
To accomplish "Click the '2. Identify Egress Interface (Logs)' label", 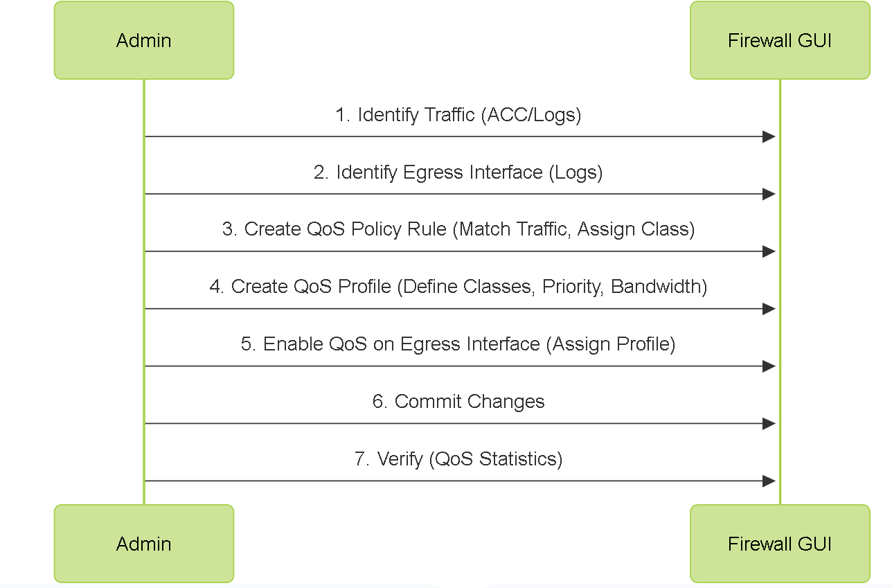I will pyautogui.click(x=458, y=172).
